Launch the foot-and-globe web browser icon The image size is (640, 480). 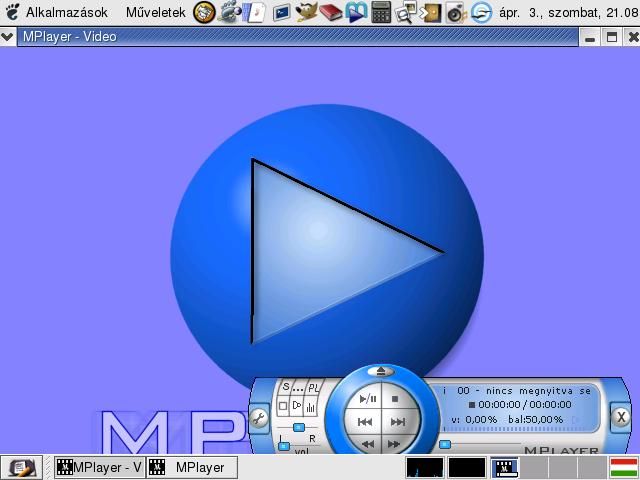[x=229, y=12]
